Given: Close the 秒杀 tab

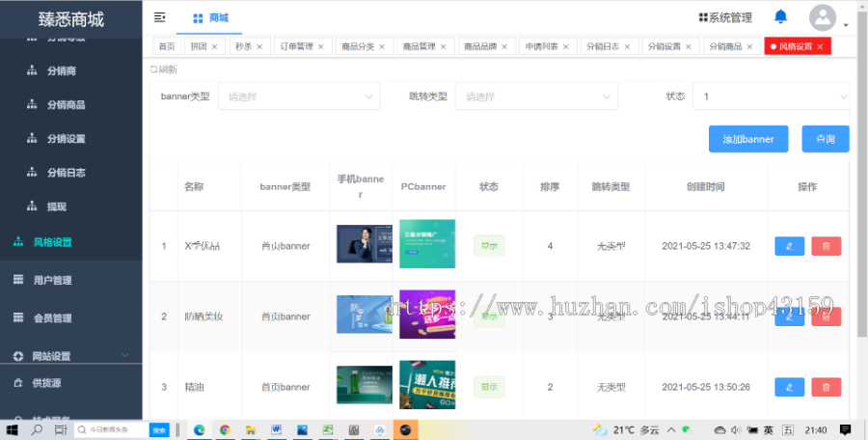Looking at the screenshot, I should click(259, 46).
